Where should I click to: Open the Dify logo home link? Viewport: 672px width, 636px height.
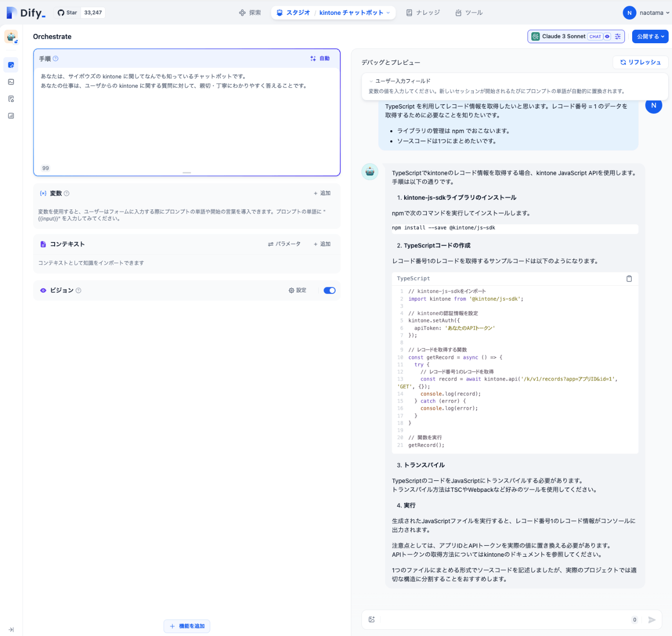[26, 13]
